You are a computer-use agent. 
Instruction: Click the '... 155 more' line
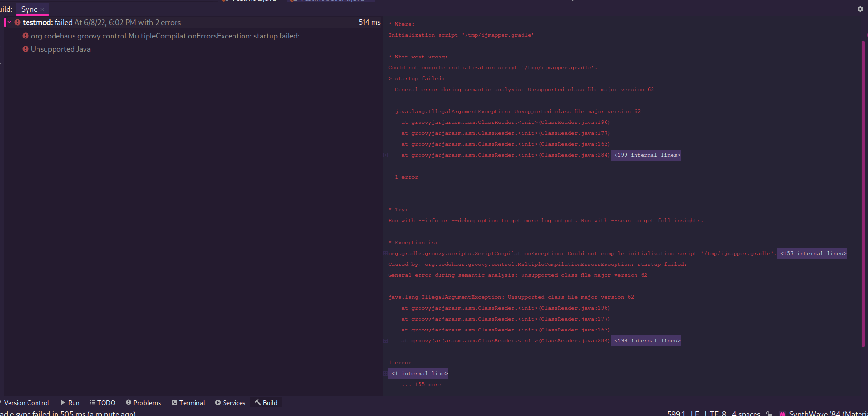point(421,385)
